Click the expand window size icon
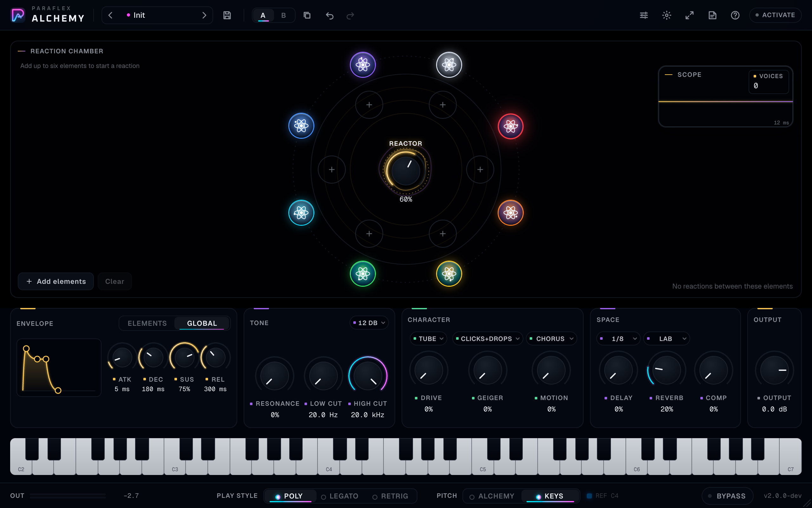812x508 pixels. (x=689, y=16)
